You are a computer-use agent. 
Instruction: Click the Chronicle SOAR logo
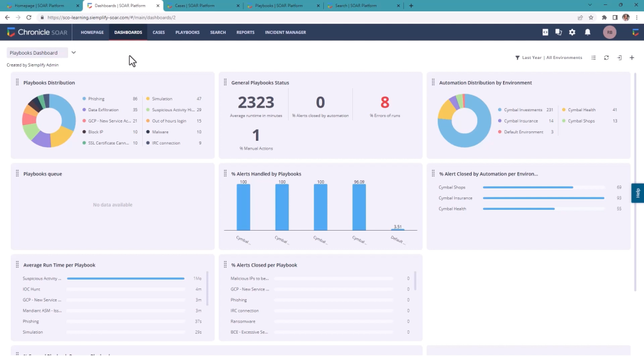37,32
